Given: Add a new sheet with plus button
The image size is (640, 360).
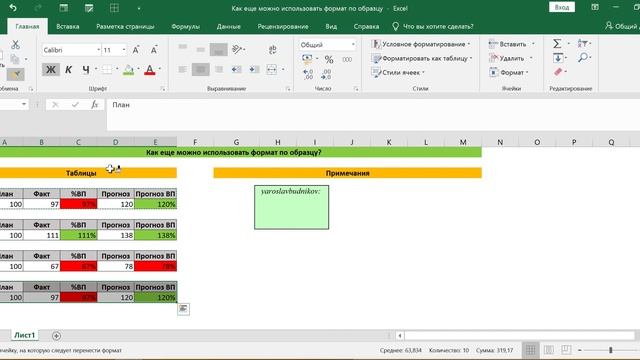Looking at the screenshot, I should tap(56, 336).
